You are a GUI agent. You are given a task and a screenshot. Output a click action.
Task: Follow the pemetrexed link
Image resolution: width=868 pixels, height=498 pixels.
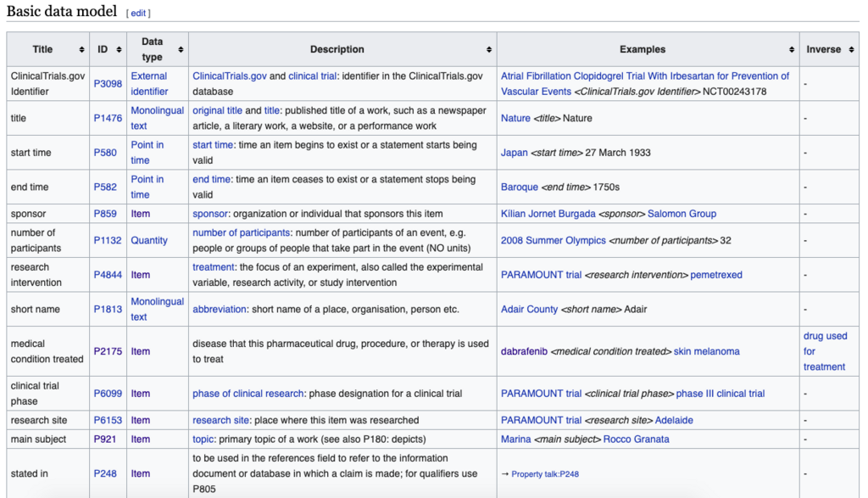tap(715, 275)
